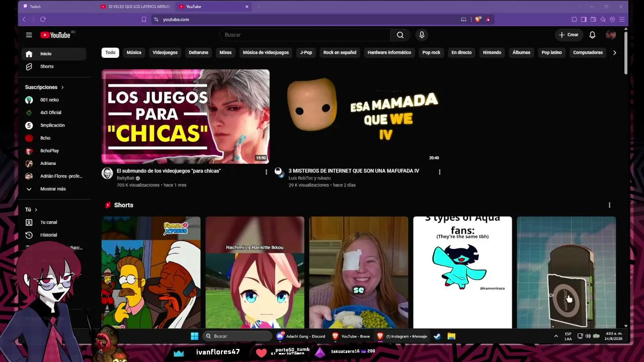This screenshot has height=362, width=644.
Task: Open the browser extensions puzzle icon
Action: point(574,19)
